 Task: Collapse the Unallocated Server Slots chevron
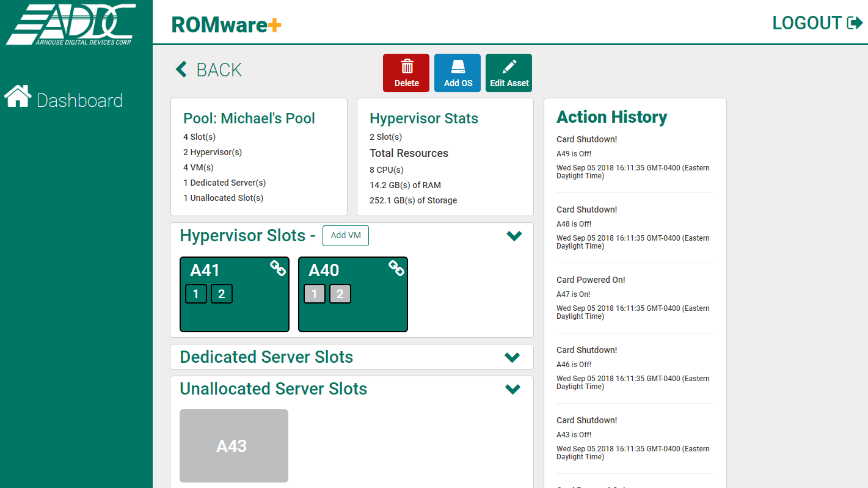(512, 389)
